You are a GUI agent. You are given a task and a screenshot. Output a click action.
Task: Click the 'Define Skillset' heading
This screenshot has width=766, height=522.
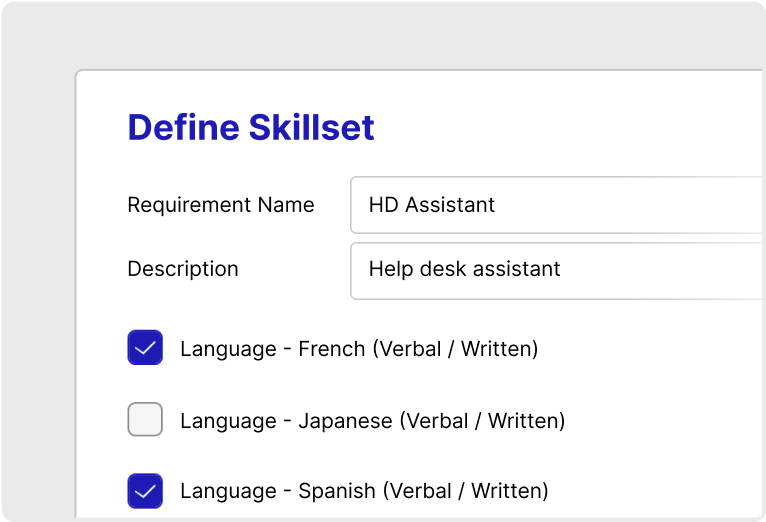251,128
